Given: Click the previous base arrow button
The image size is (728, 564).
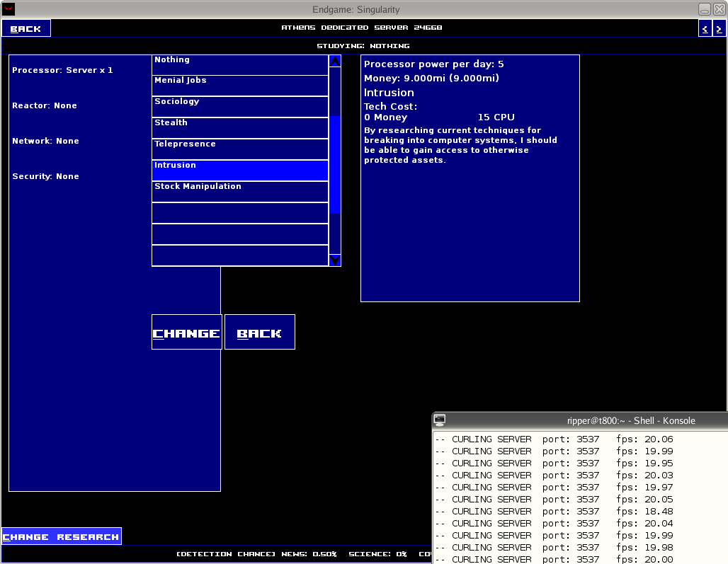Looking at the screenshot, I should pyautogui.click(x=705, y=28).
